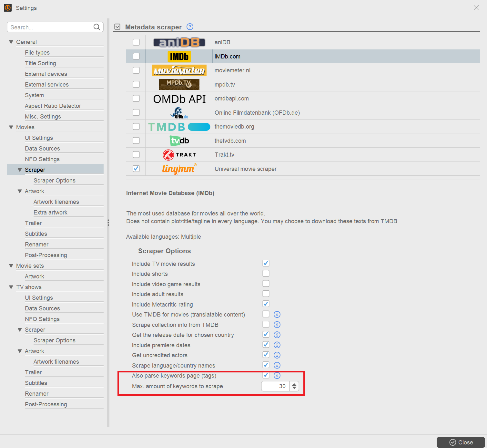487x448 pixels.
Task: Open Movies Renamer settings
Action: tap(37, 245)
